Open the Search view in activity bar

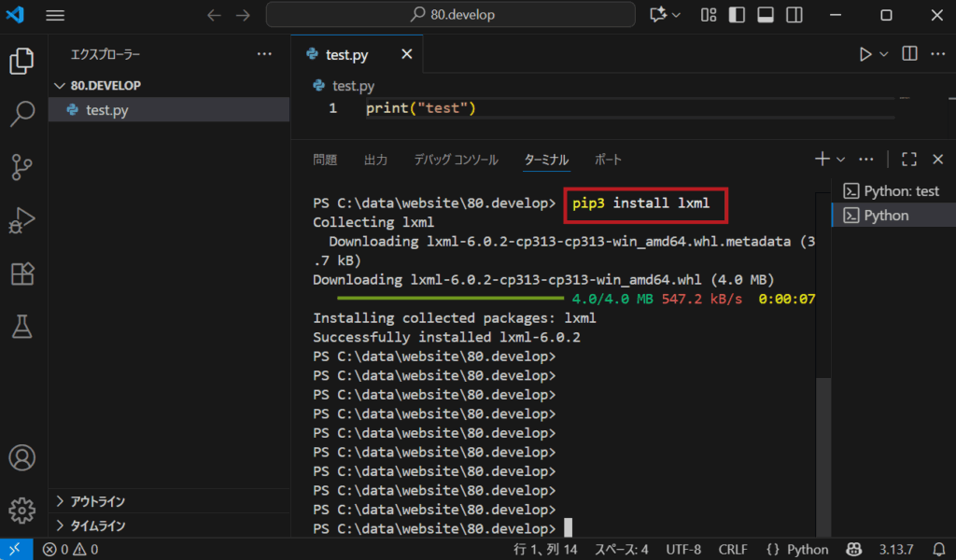[21, 114]
